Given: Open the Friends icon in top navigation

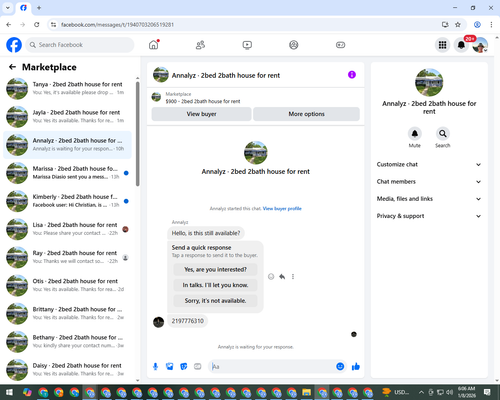Looking at the screenshot, I should 200,45.
